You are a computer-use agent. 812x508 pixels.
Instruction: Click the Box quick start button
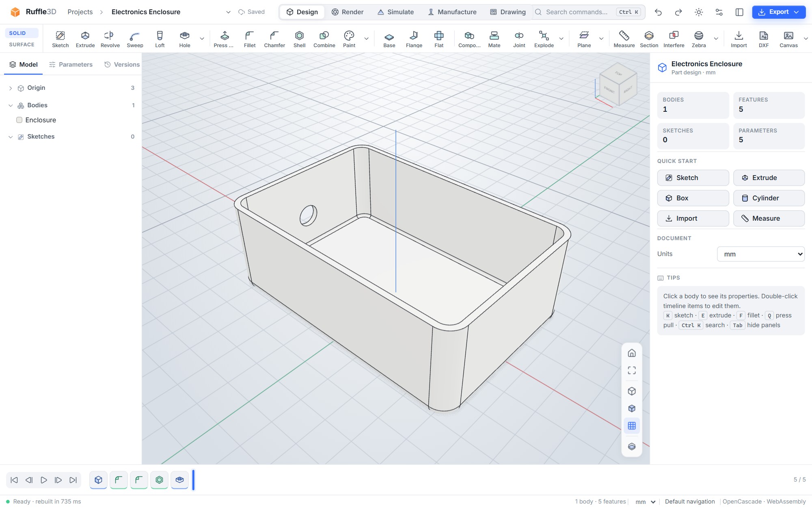click(x=693, y=198)
